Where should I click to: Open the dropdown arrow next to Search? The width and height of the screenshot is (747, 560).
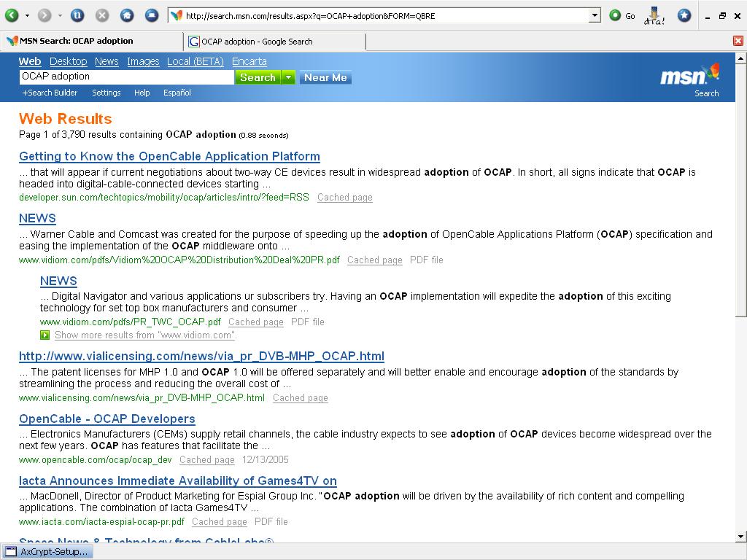click(288, 77)
